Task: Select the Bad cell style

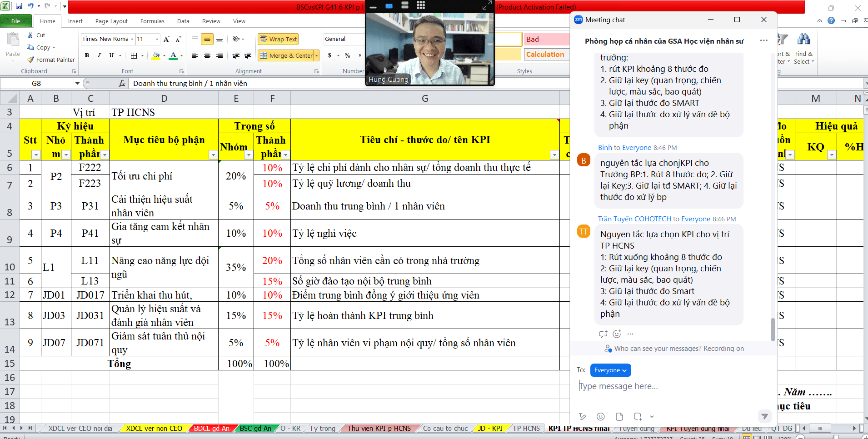Action: (546, 39)
